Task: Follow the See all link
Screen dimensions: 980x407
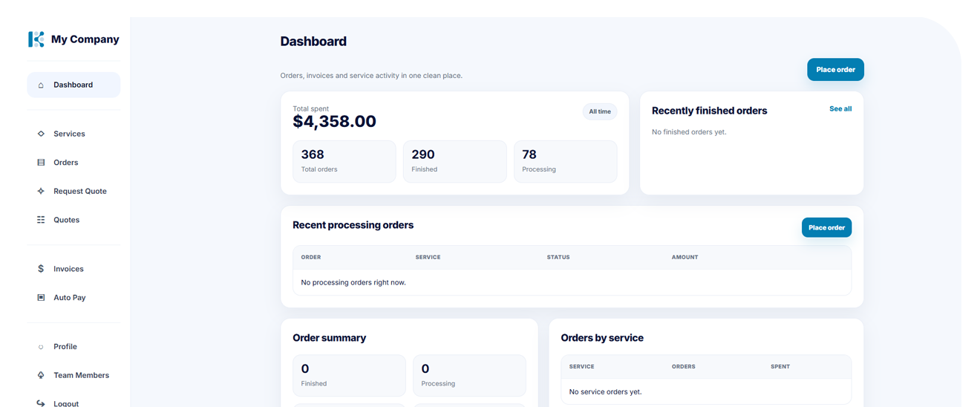Action: [x=840, y=108]
